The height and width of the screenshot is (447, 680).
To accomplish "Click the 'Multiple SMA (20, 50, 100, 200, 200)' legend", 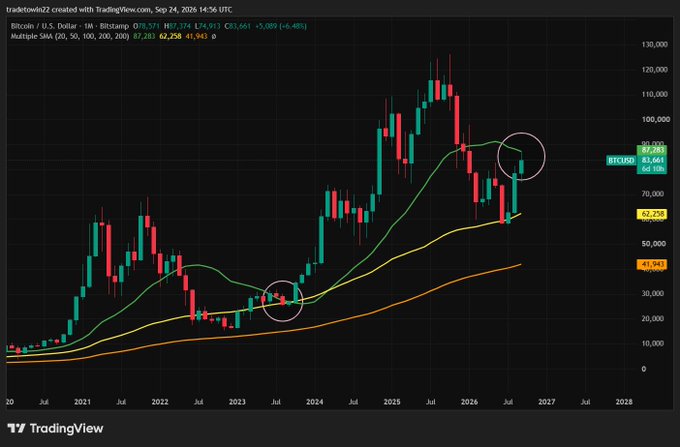I will pos(70,36).
